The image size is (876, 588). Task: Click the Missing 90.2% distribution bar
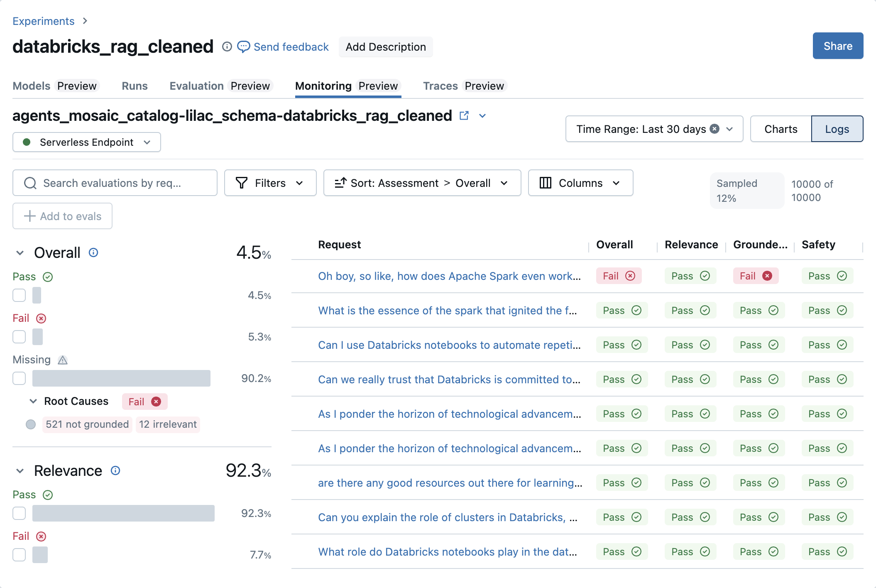121,378
